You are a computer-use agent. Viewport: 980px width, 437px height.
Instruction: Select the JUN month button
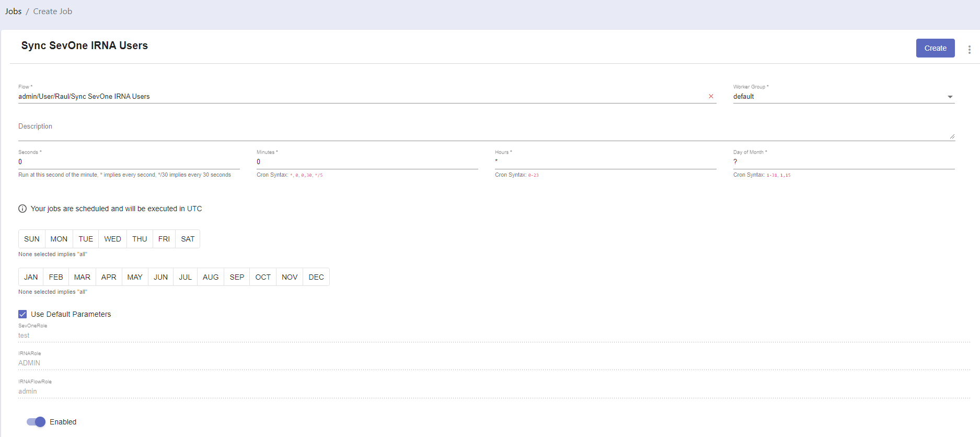161,277
